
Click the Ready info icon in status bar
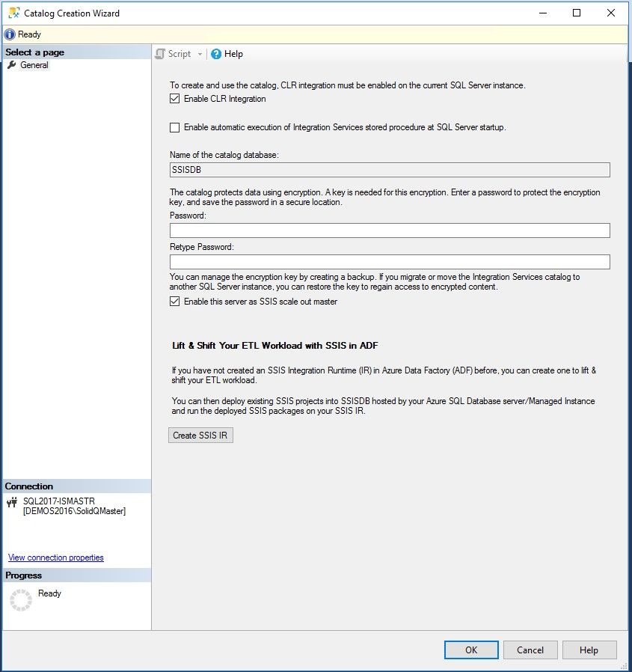pos(10,34)
